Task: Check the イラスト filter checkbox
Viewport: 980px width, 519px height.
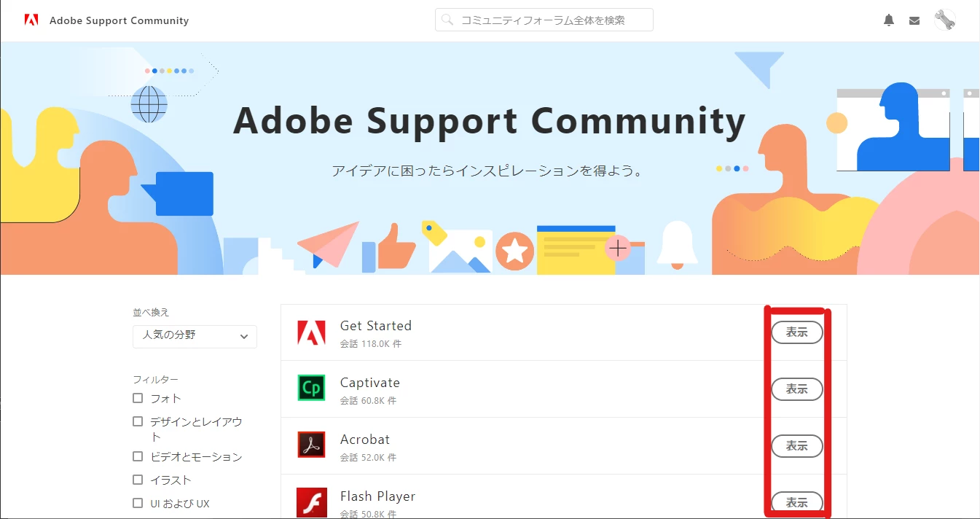Action: tap(138, 480)
